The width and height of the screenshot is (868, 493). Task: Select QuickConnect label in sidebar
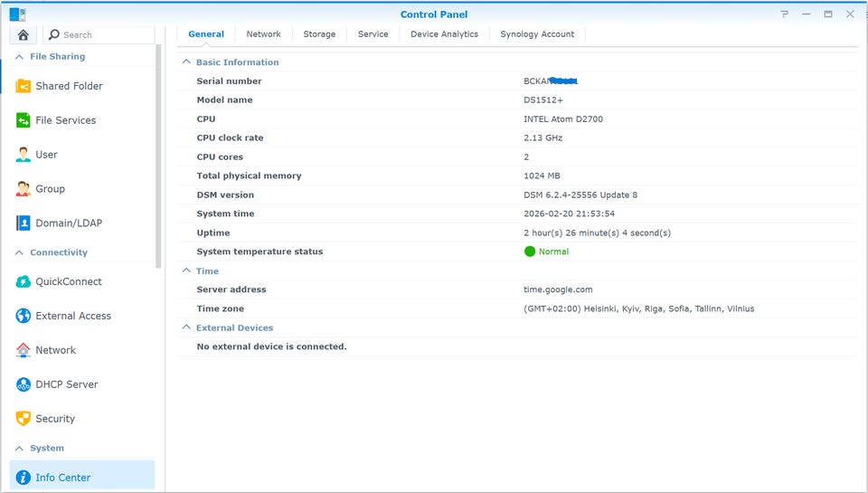(69, 281)
